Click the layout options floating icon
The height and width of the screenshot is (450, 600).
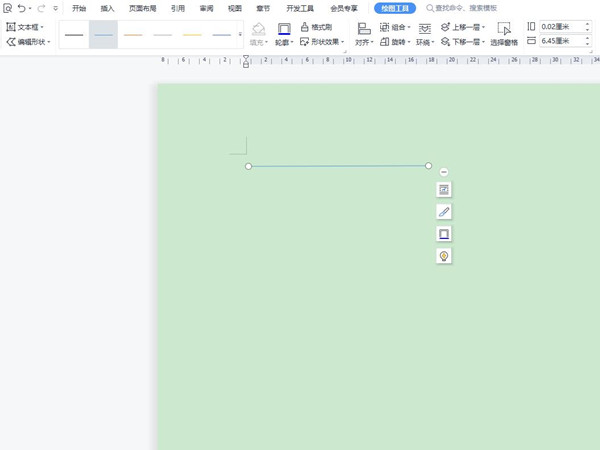444,190
